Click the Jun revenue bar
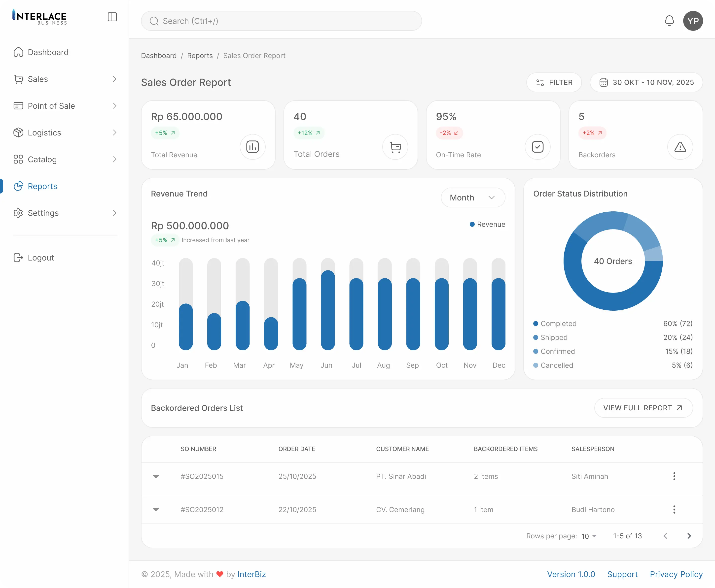 coord(328,310)
